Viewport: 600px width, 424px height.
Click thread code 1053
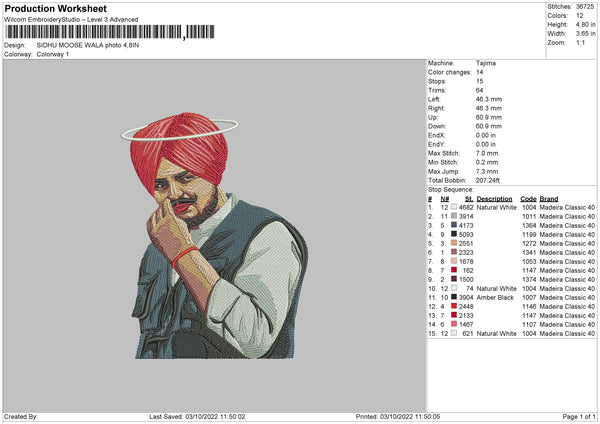pyautogui.click(x=529, y=261)
